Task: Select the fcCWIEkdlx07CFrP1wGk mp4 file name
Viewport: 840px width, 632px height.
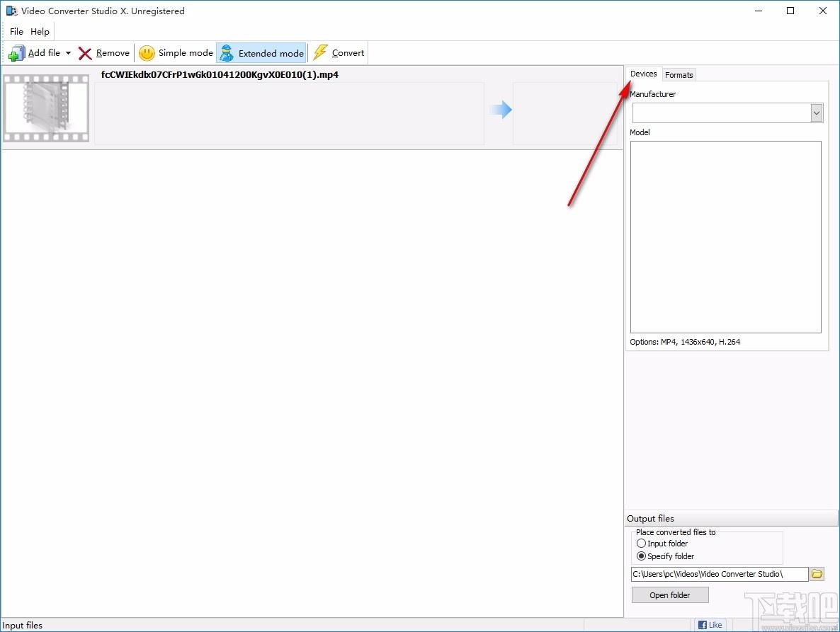Action: [220, 75]
